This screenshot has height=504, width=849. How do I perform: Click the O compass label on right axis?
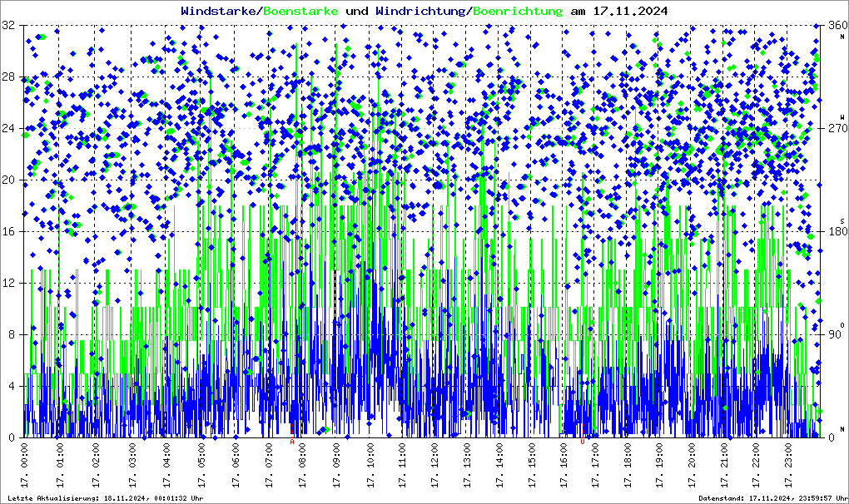[842, 325]
